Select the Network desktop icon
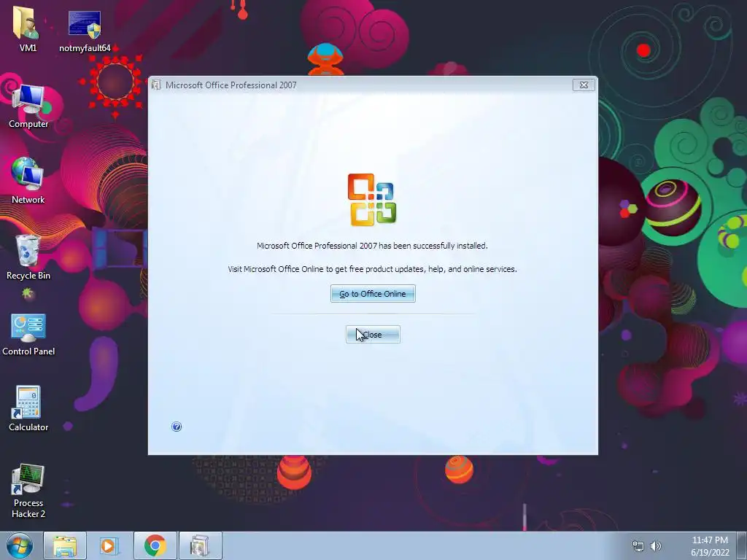The height and width of the screenshot is (560, 747). point(28,181)
